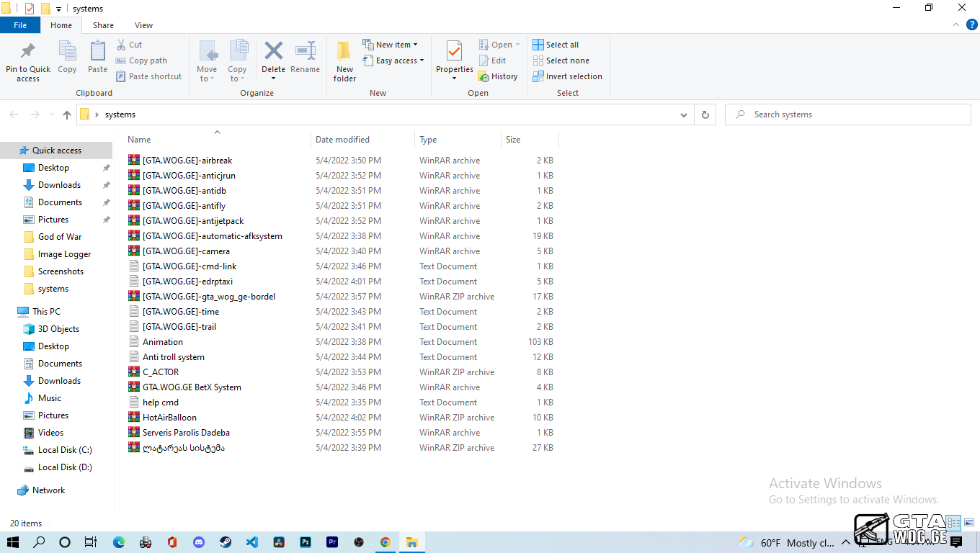Click the Pin to Quick access icon

coord(28,52)
